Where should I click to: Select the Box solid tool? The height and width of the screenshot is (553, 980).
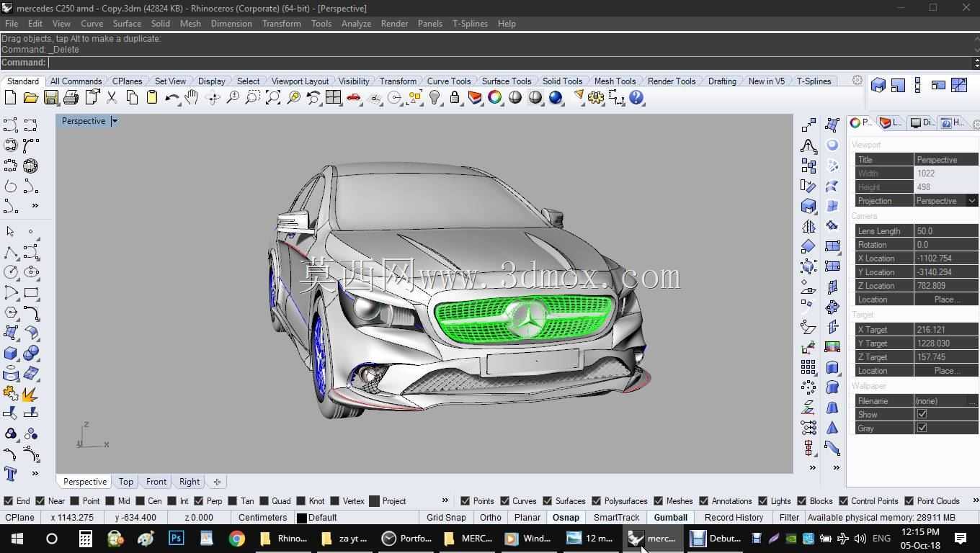11,353
